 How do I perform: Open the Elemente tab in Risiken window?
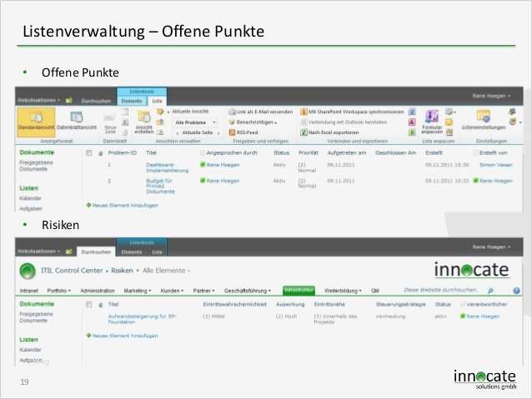pos(132,252)
